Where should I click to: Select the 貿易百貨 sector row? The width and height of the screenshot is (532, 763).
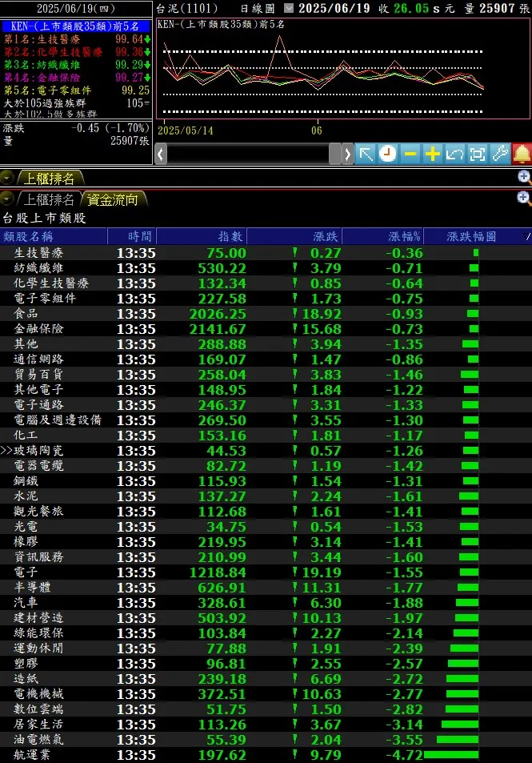pyautogui.click(x=266, y=374)
